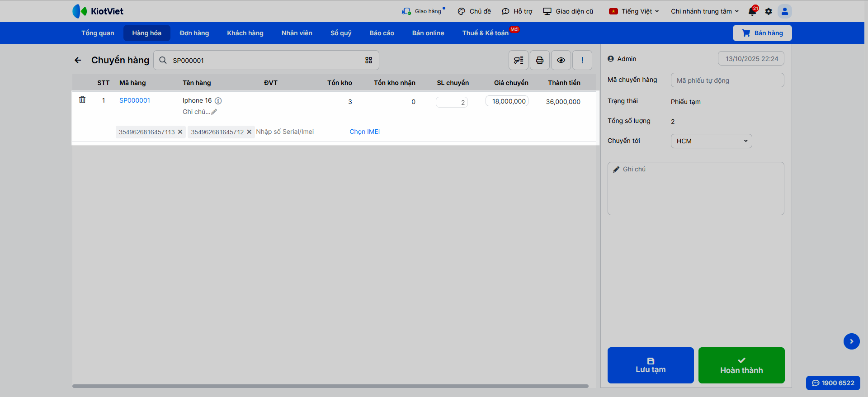Viewport: 868px width, 397px height.
Task: Click Thành tiền value 36,000,000
Action: [x=563, y=102]
